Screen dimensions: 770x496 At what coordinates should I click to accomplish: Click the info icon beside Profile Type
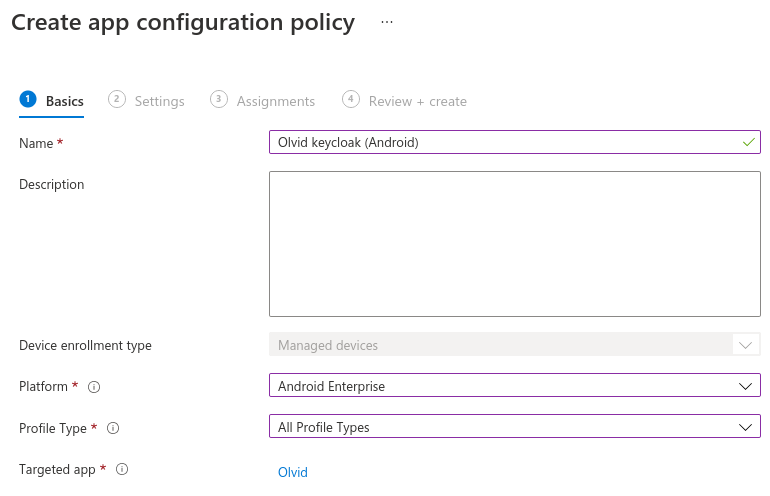pos(113,428)
